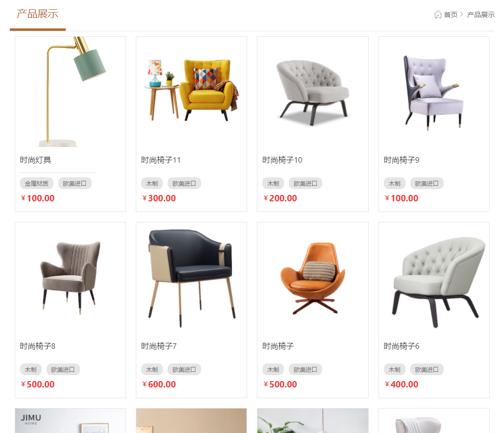Image resolution: width=504 pixels, height=433 pixels.
Task: Open the JIMU HOME product thumbnail
Action: pyautogui.click(x=71, y=421)
